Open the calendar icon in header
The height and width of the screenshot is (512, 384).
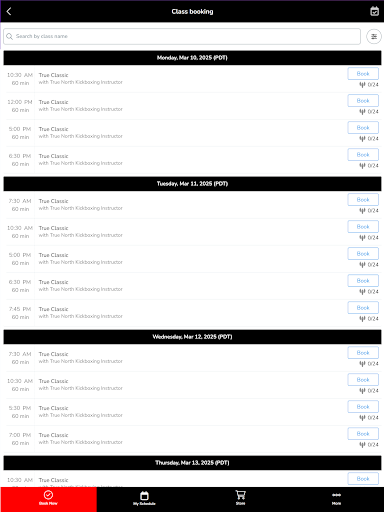point(374,11)
